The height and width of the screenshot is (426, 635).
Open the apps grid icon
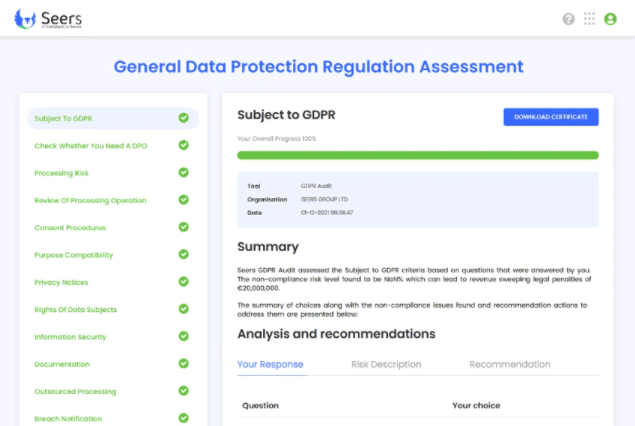click(x=590, y=19)
